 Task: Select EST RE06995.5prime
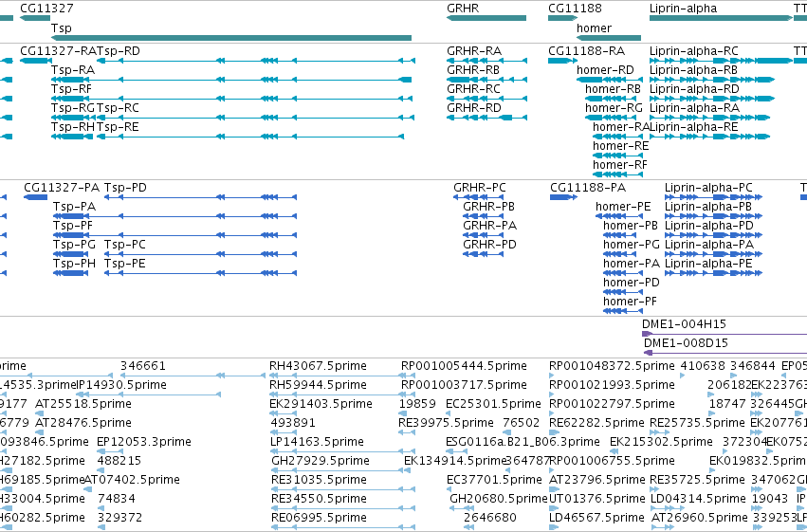coord(341,528)
